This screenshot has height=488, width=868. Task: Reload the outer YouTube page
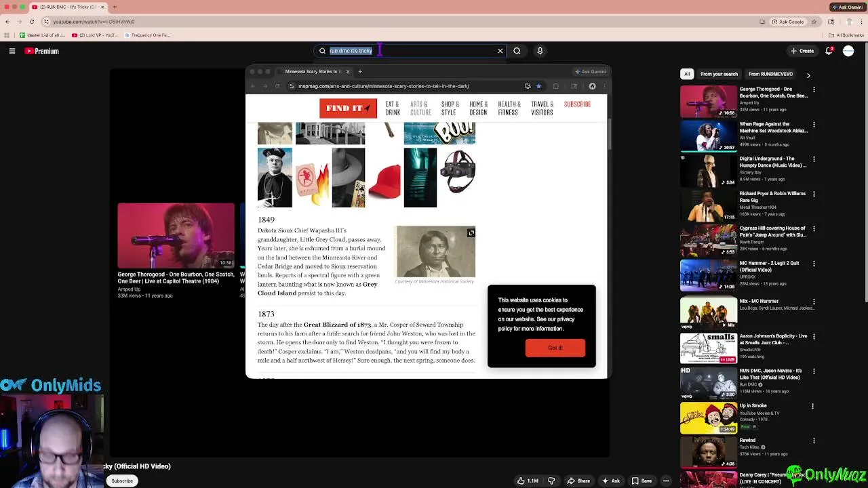tap(31, 22)
